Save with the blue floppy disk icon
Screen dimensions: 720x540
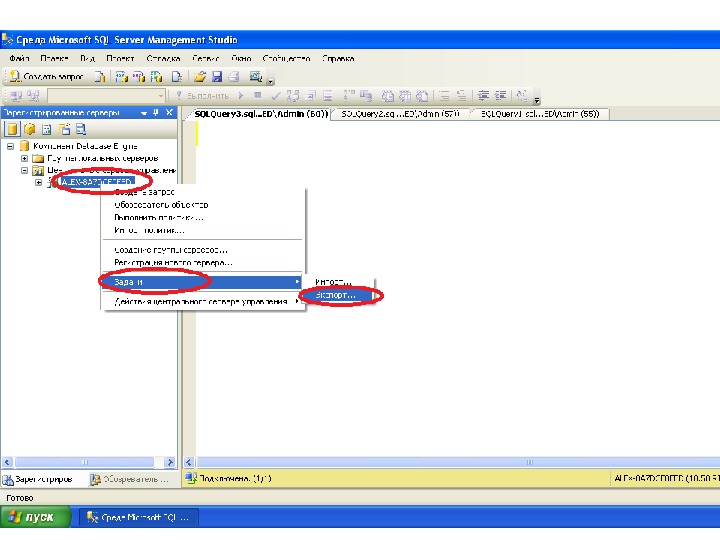(x=217, y=77)
